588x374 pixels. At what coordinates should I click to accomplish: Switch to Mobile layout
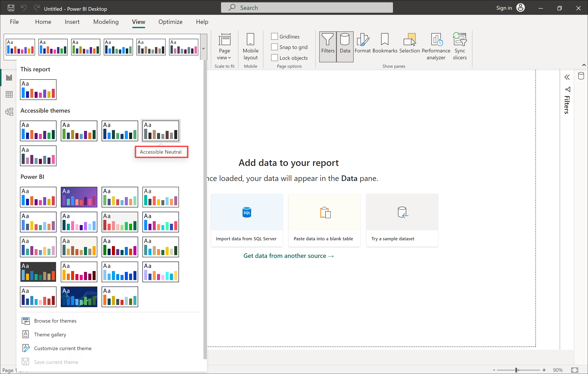coord(250,46)
